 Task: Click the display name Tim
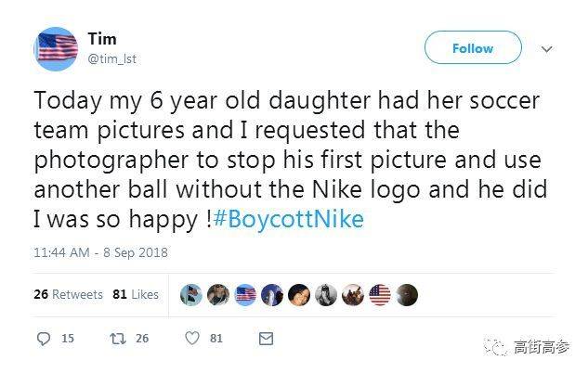102,38
